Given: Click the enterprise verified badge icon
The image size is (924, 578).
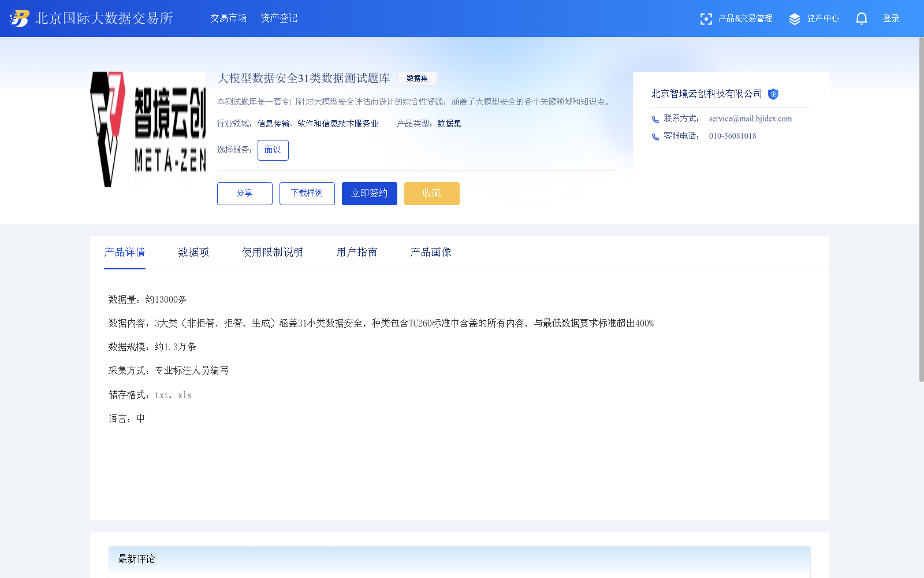Looking at the screenshot, I should coord(773,94).
